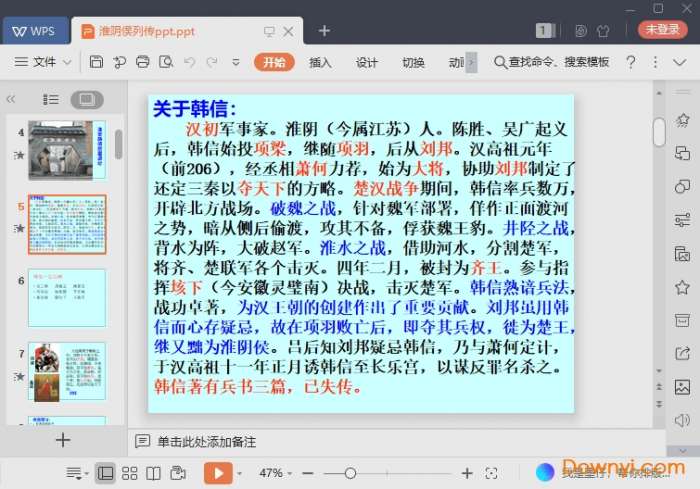This screenshot has width=700, height=489.
Task: Click the slide show play button
Action: coord(218,473)
